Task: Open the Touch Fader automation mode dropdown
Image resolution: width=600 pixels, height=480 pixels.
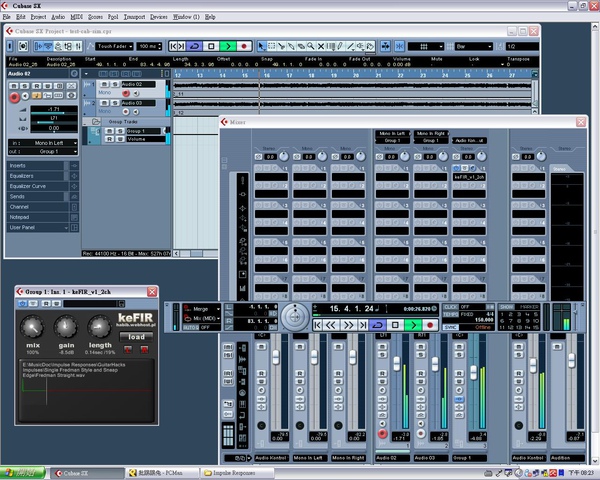Action: tap(114, 46)
